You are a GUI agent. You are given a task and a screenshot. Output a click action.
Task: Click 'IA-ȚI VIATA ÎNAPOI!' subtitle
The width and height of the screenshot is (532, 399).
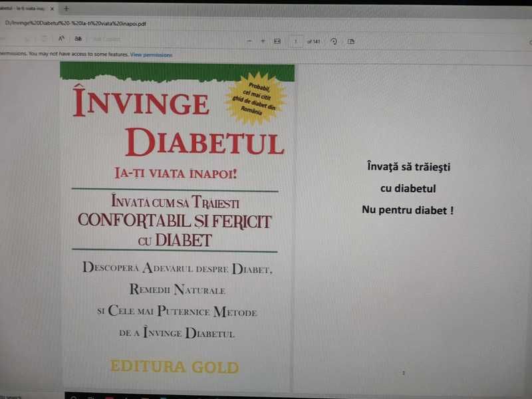(176, 174)
